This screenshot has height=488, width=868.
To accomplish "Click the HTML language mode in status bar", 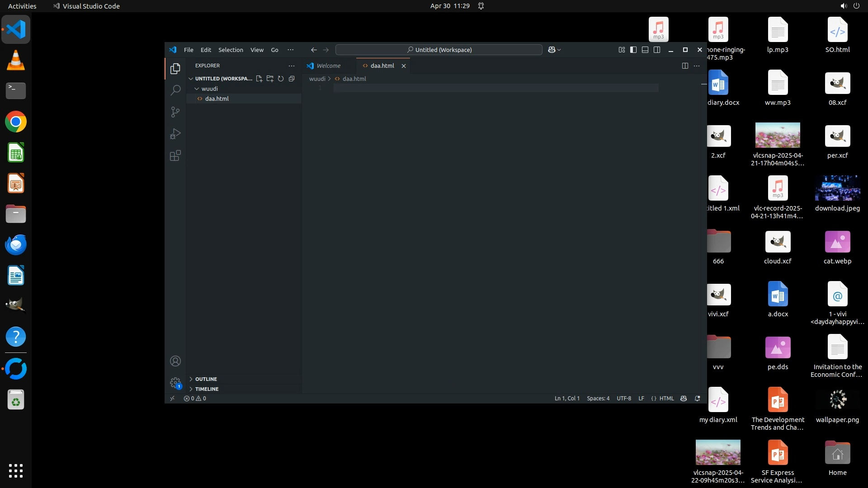I will [666, 399].
